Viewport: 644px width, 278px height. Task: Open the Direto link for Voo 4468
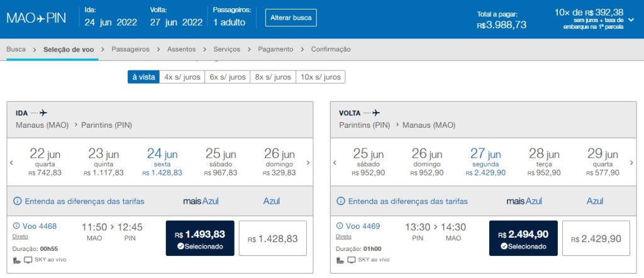coord(19,237)
